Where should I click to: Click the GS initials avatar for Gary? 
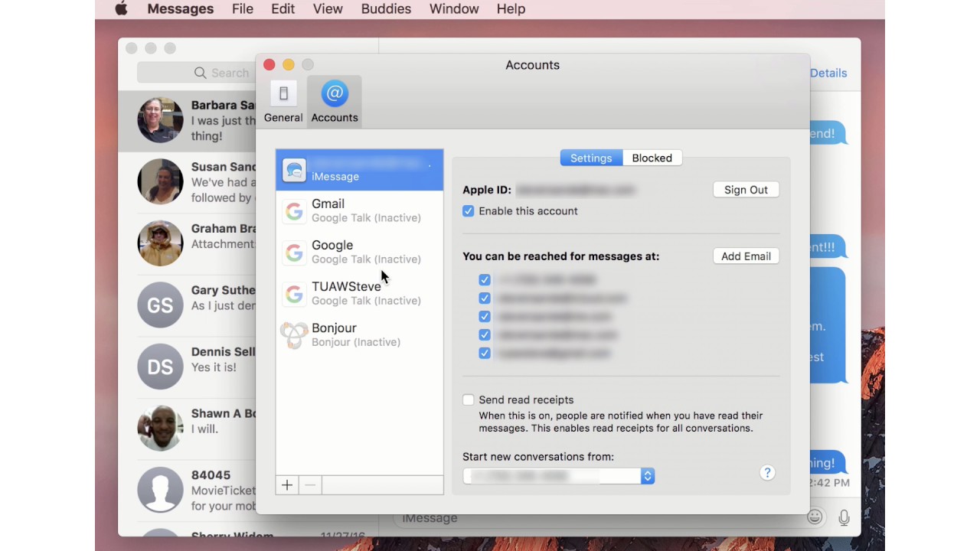(x=160, y=305)
